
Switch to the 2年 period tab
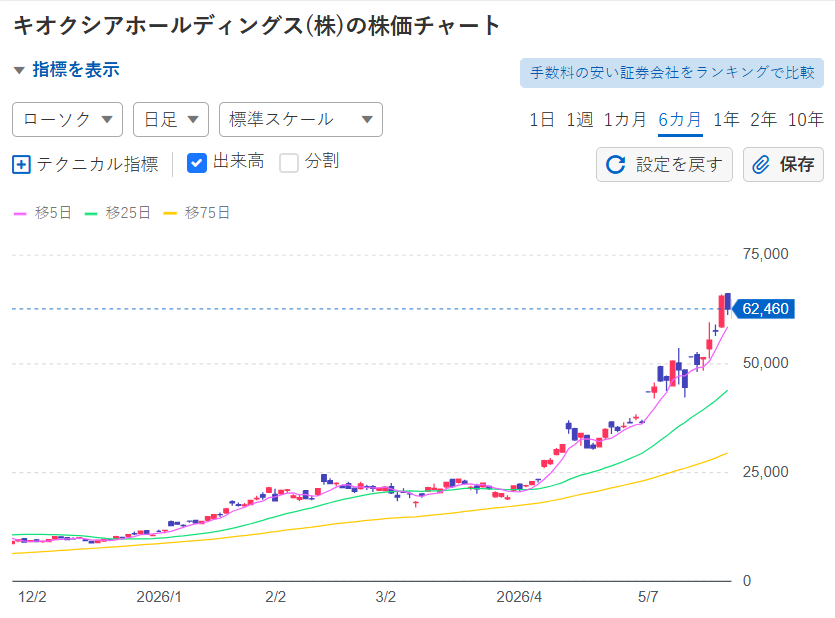(x=763, y=120)
